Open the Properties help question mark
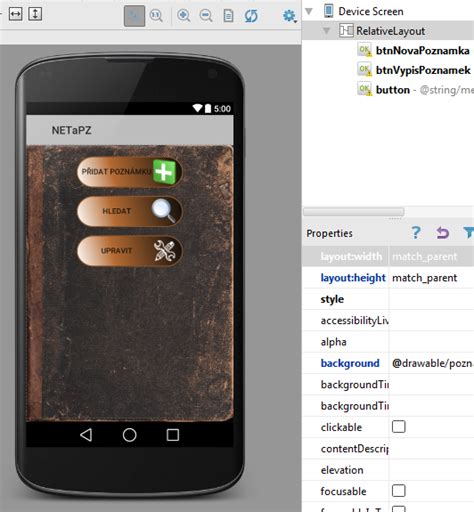The width and height of the screenshot is (474, 512). (416, 233)
